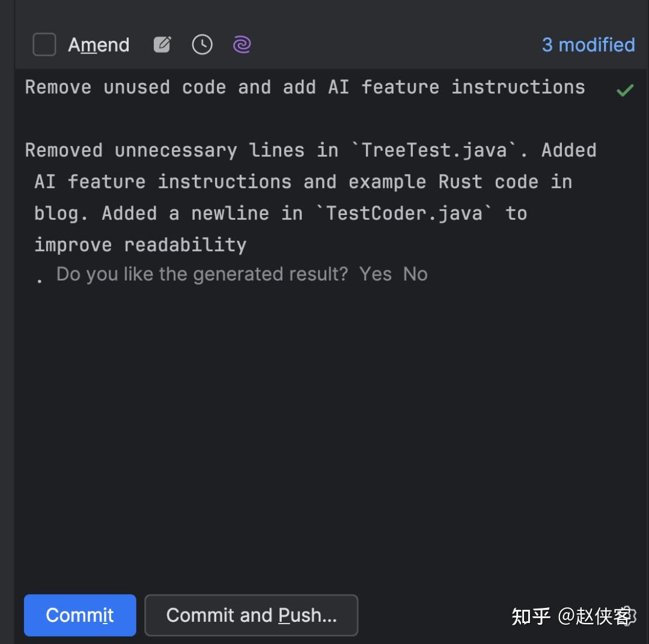Open the Commit and Push dialog
Screen dimensions: 649x644
click(x=251, y=615)
